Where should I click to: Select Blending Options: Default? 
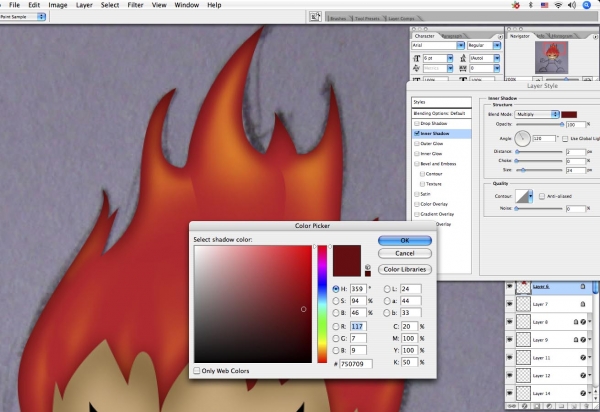441,114
